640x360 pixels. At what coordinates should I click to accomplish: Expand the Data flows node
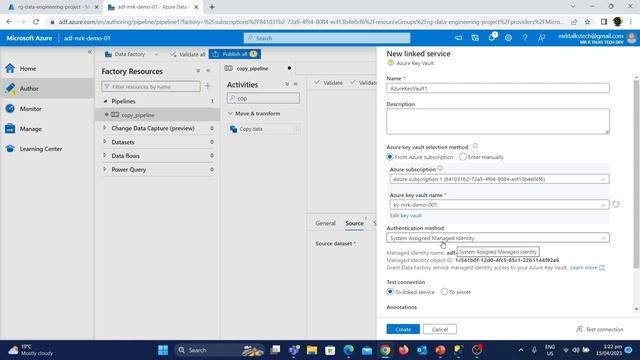(105, 156)
